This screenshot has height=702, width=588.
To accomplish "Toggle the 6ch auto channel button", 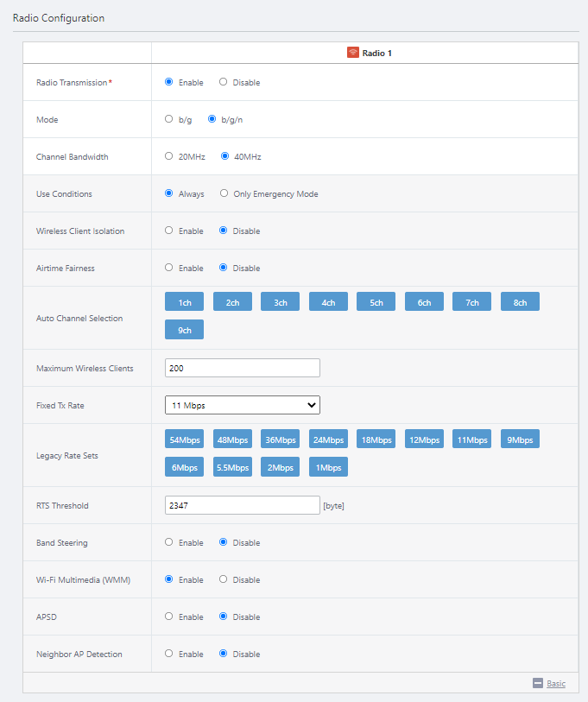I will [x=424, y=301].
